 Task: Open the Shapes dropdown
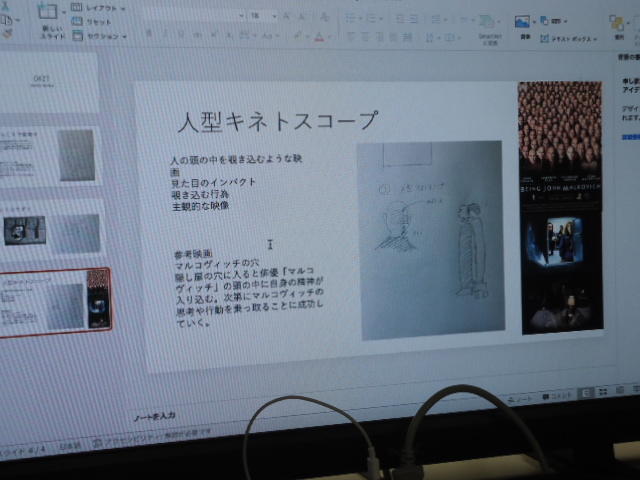[x=553, y=20]
